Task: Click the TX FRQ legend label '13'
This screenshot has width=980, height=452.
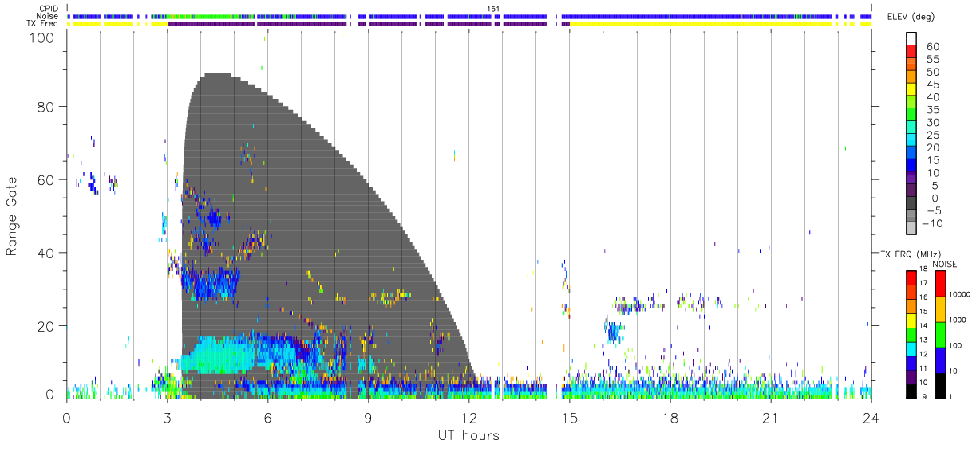Action: tap(923, 340)
